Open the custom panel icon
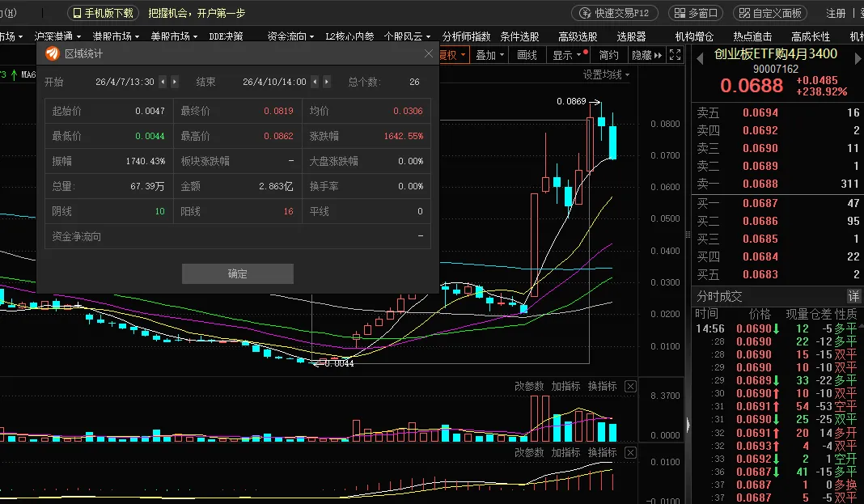This screenshot has width=864, height=504. pyautogui.click(x=744, y=13)
